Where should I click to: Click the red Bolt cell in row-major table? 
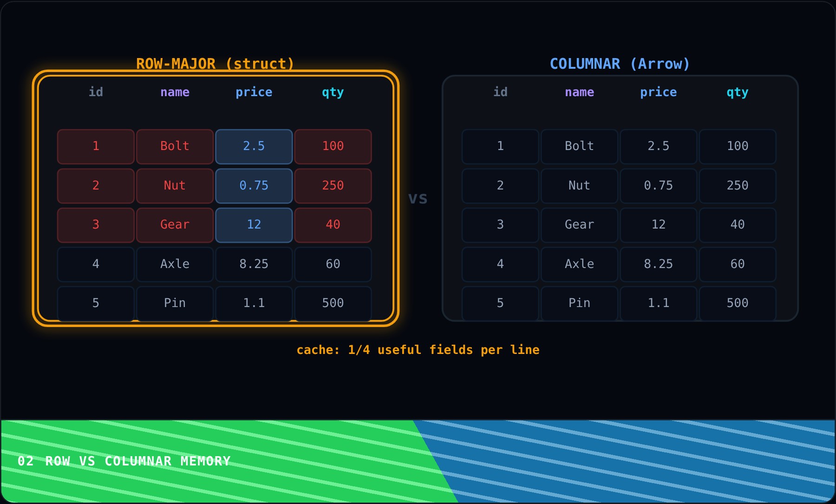[175, 147]
